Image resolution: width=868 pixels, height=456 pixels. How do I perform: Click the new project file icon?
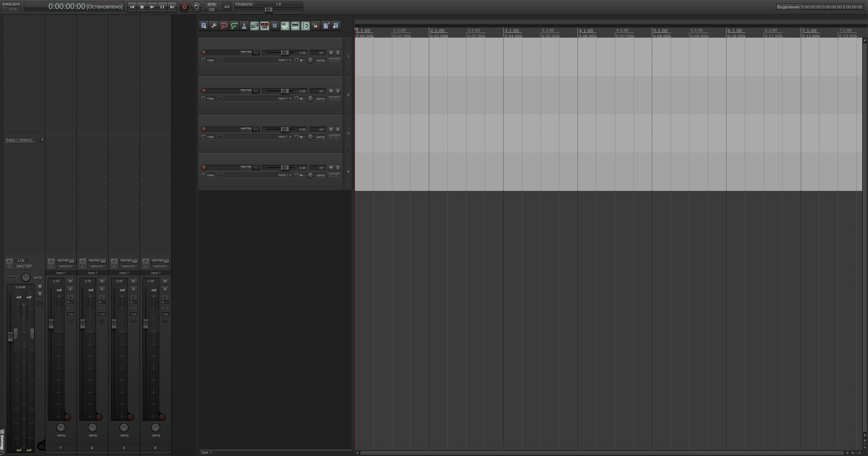326,26
